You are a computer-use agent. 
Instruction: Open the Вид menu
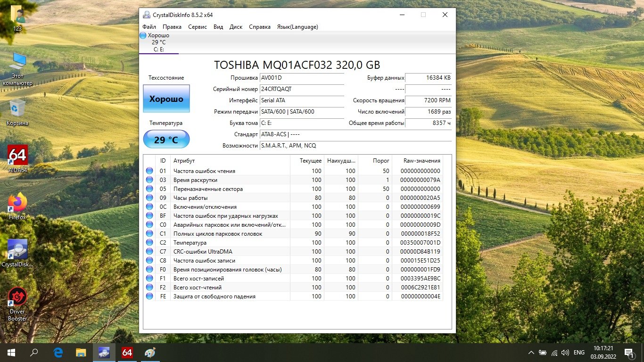click(x=218, y=27)
